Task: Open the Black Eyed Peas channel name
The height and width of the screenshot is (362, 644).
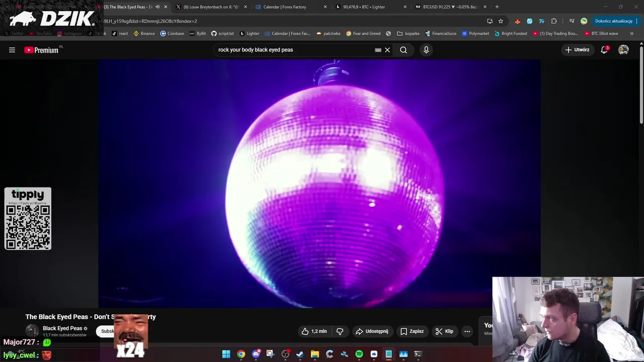Action: pyautogui.click(x=62, y=328)
